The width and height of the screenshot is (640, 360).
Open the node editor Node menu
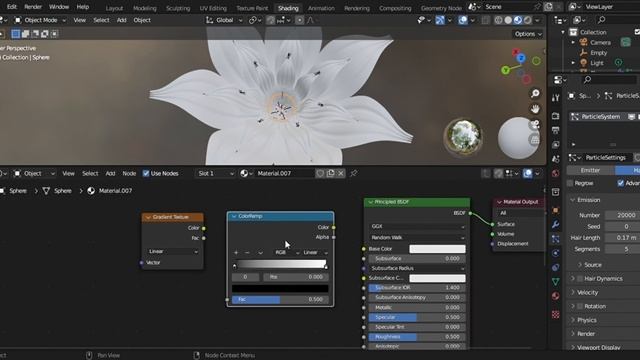pos(129,173)
